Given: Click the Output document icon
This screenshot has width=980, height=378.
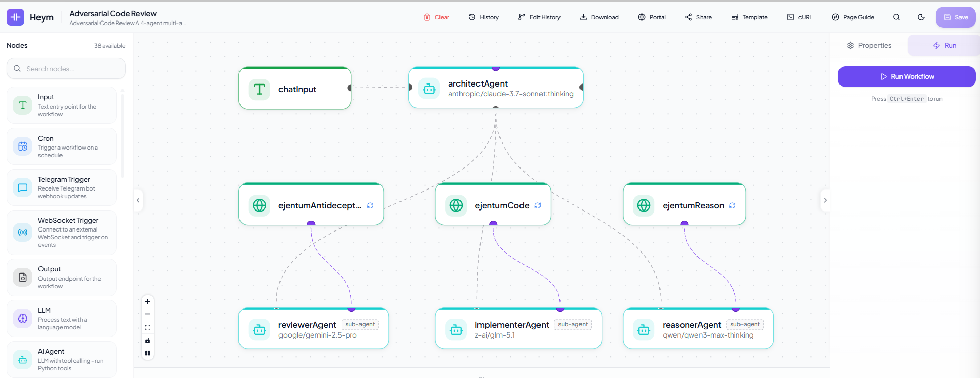Looking at the screenshot, I should tap(23, 278).
